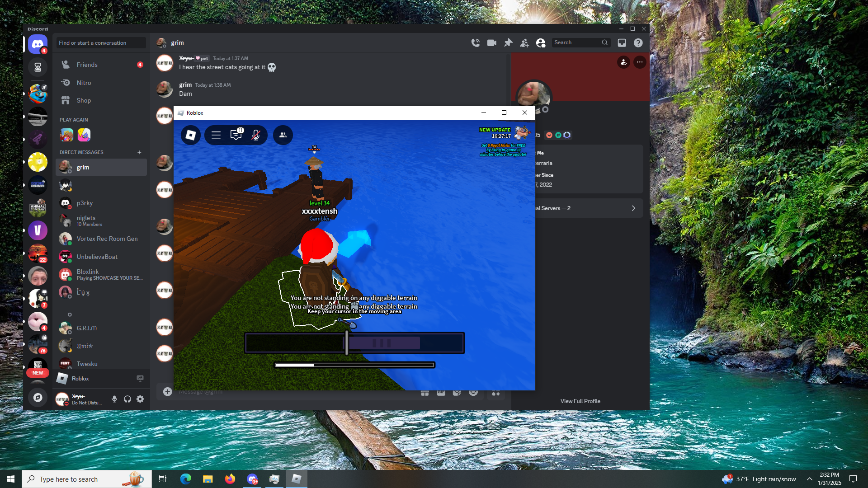The image size is (868, 488).
Task: Open the purple V server icon
Action: tap(38, 230)
